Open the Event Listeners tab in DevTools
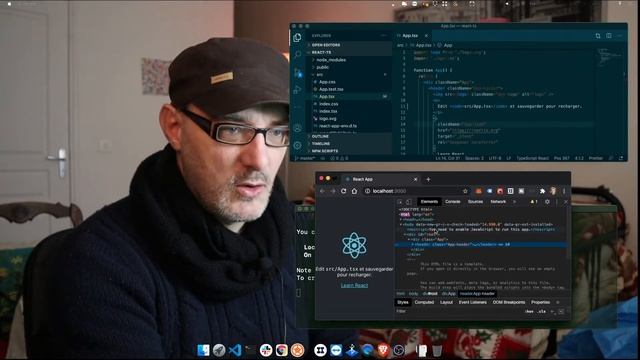 click(472, 302)
